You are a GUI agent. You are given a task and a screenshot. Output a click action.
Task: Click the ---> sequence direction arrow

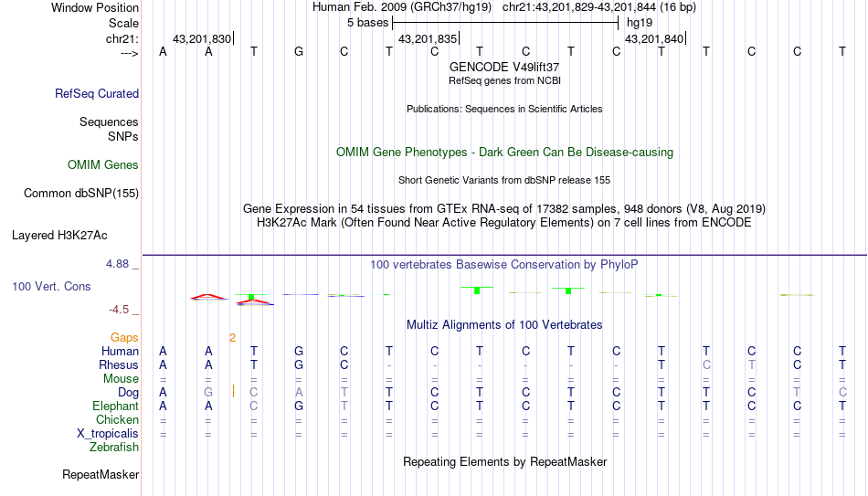130,53
